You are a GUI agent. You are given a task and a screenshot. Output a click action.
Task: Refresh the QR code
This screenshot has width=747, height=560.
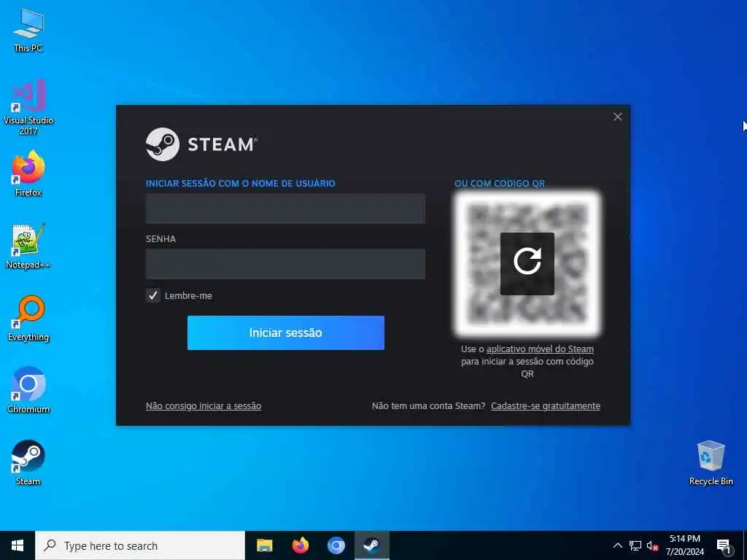click(x=527, y=263)
